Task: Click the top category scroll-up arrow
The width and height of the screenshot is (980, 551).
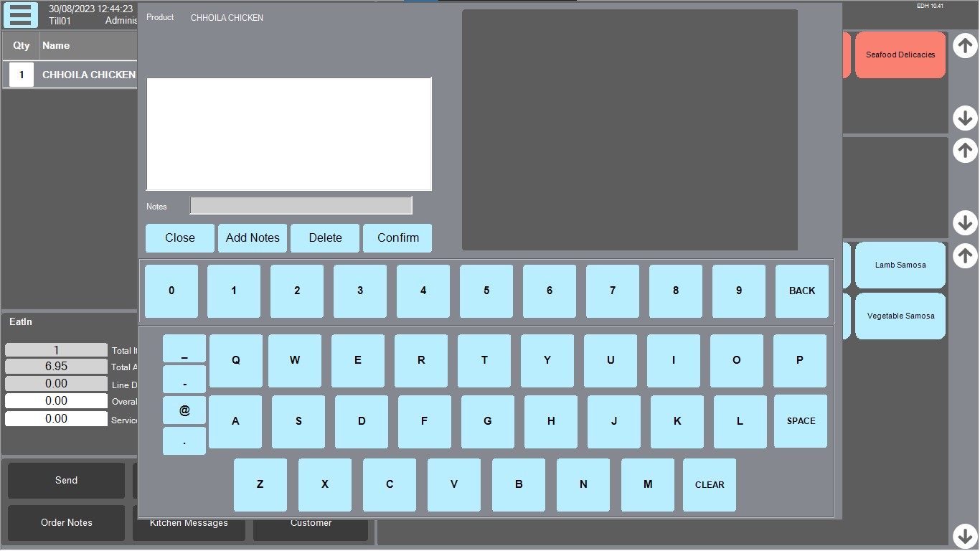Action: (965, 46)
